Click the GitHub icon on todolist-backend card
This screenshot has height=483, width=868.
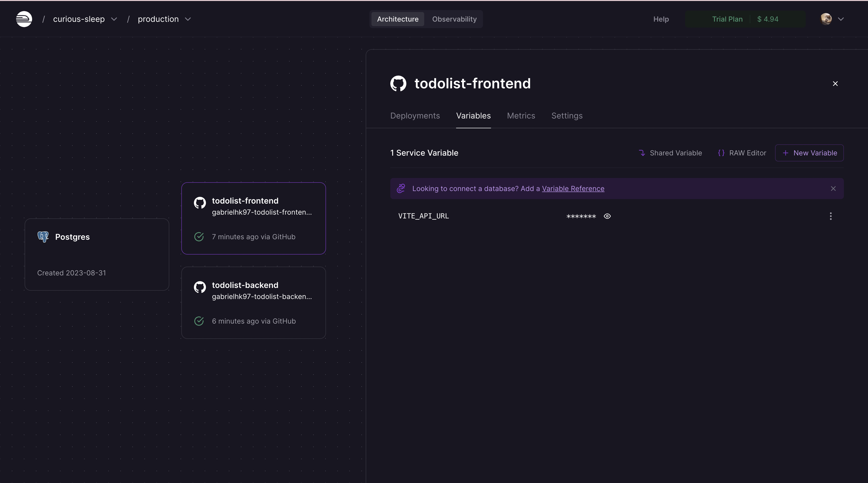200,287
